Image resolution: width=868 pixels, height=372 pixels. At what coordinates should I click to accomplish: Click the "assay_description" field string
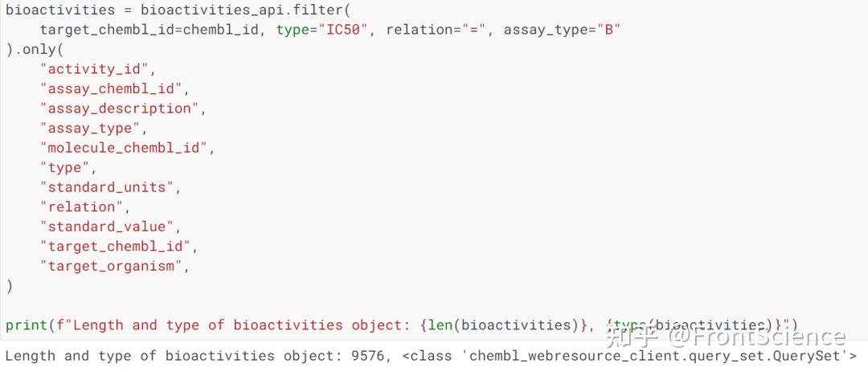[x=119, y=108]
